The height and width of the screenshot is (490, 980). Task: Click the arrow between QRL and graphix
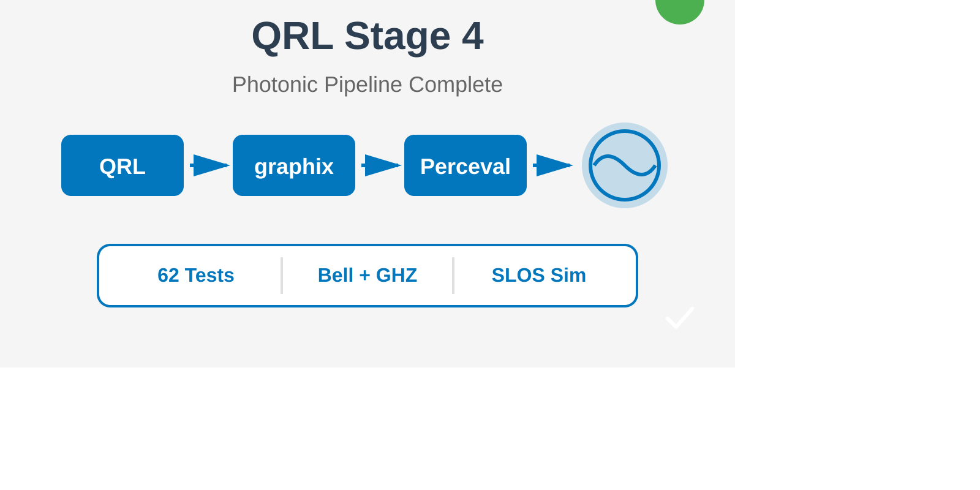(x=209, y=165)
